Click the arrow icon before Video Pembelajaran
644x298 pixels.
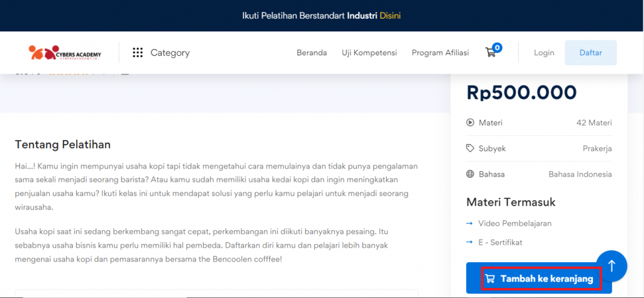tap(470, 223)
